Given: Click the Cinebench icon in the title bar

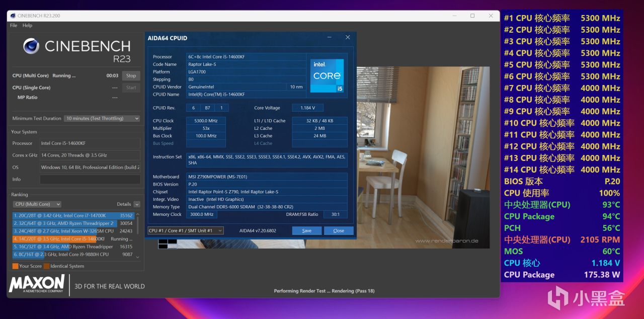Looking at the screenshot, I should coord(13,16).
